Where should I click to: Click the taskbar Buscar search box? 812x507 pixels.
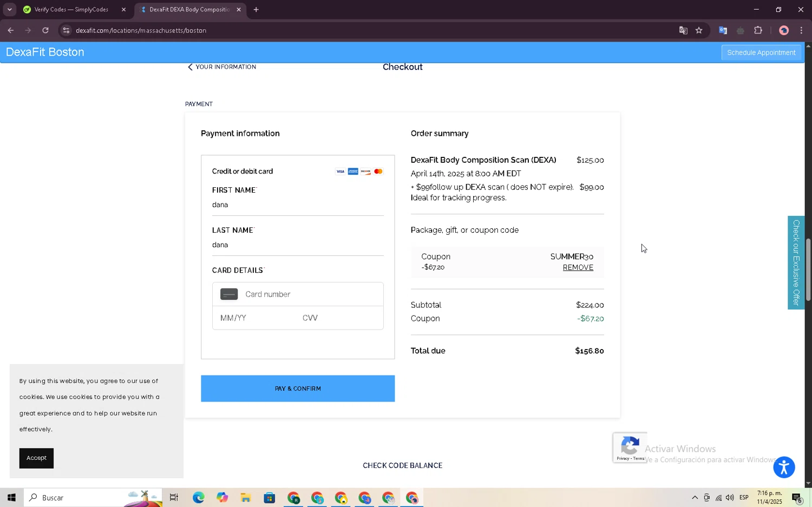[92, 497]
